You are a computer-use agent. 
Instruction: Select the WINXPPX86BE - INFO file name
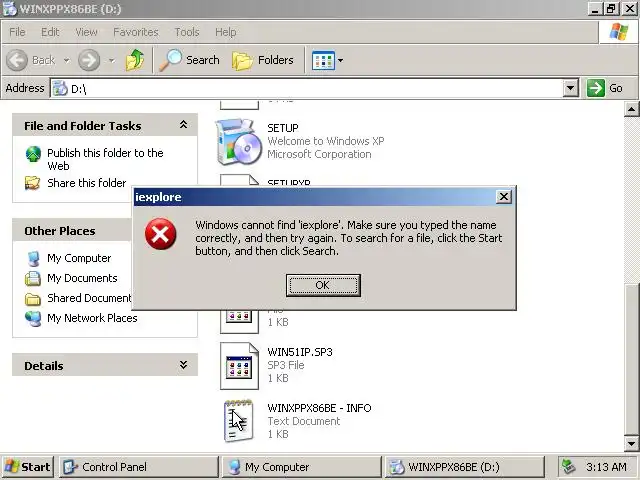pos(319,408)
